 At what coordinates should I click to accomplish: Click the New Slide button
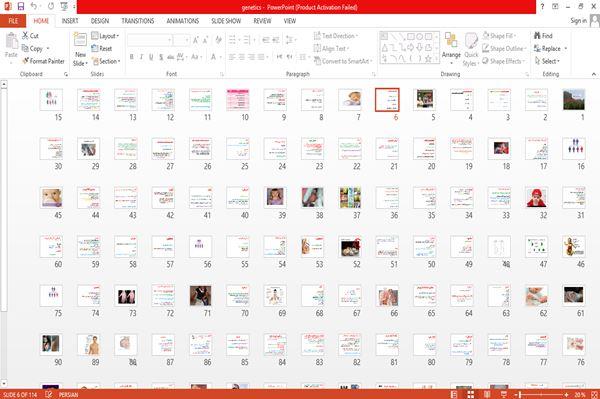(80, 50)
